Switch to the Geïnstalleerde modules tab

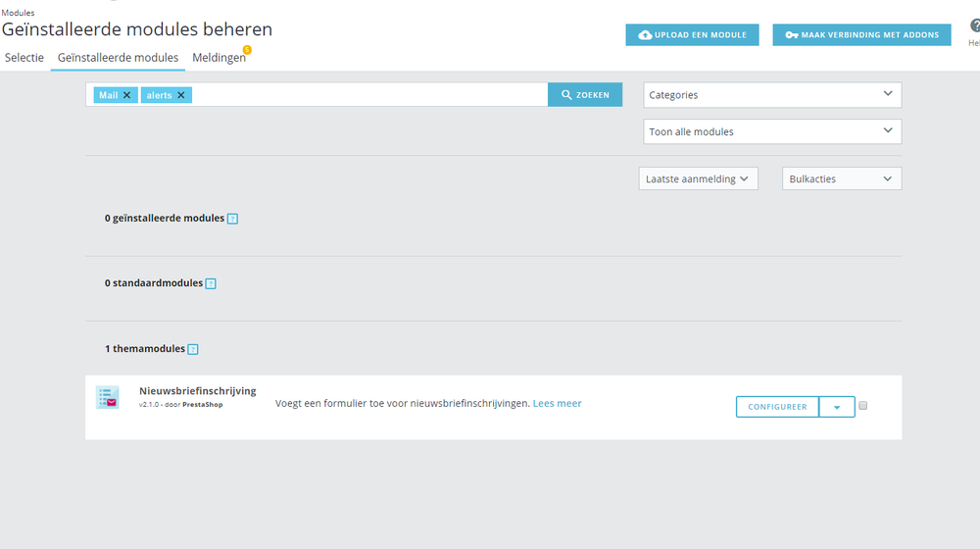click(119, 58)
